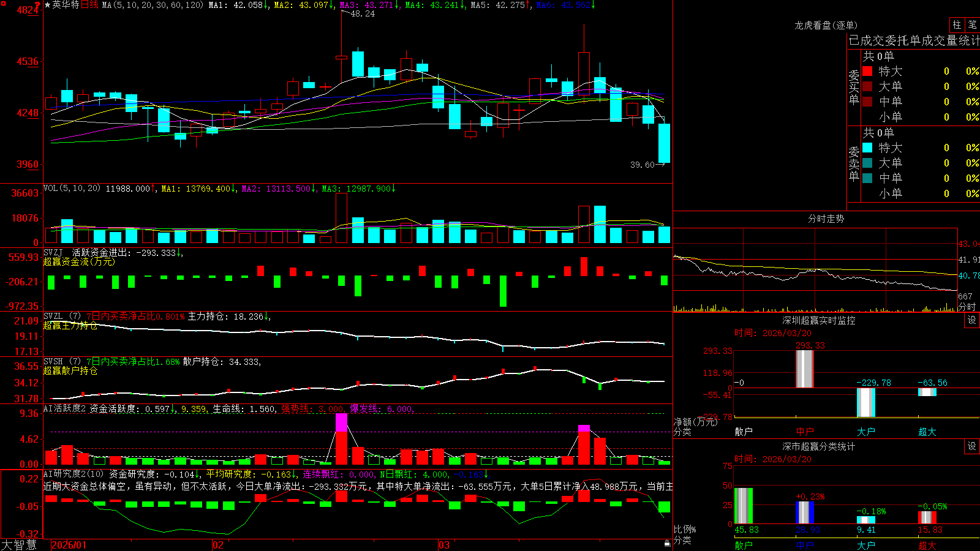Click the cyan 特大 sell-order swatch
The image size is (980, 551).
point(867,148)
